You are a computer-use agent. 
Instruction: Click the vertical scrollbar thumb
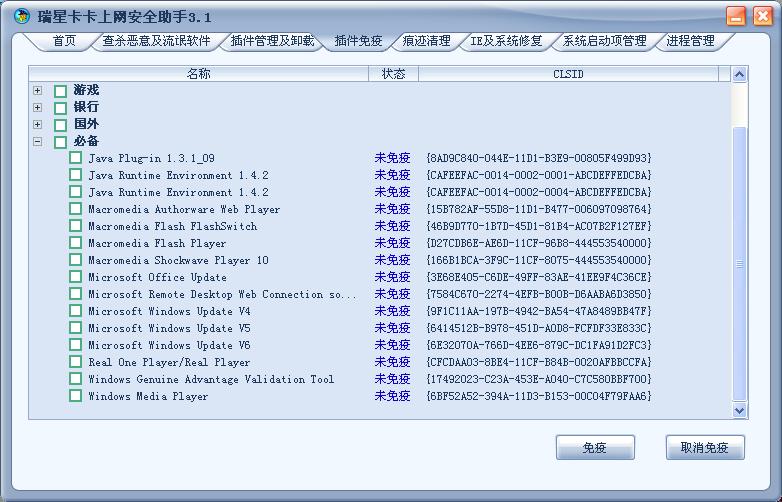coord(739,264)
